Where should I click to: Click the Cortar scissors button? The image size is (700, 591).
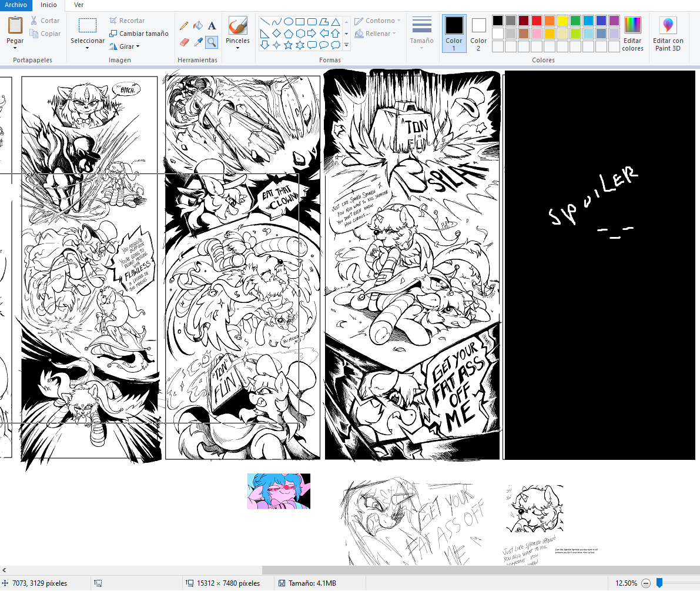(x=45, y=21)
